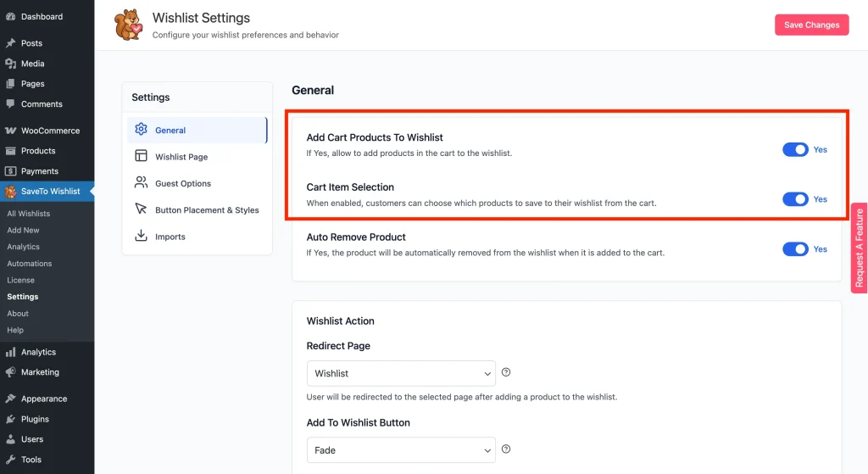Toggle Auto Remove Product switch
868x474 pixels.
(x=795, y=249)
